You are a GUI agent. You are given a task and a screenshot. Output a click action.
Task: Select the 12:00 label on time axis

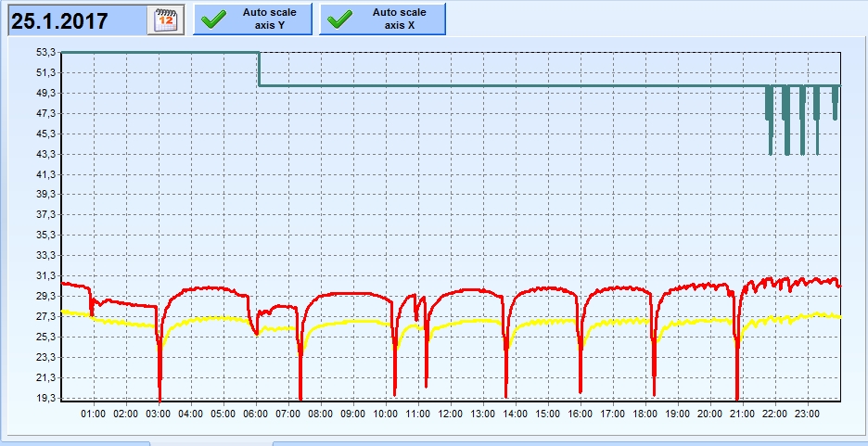click(x=451, y=413)
